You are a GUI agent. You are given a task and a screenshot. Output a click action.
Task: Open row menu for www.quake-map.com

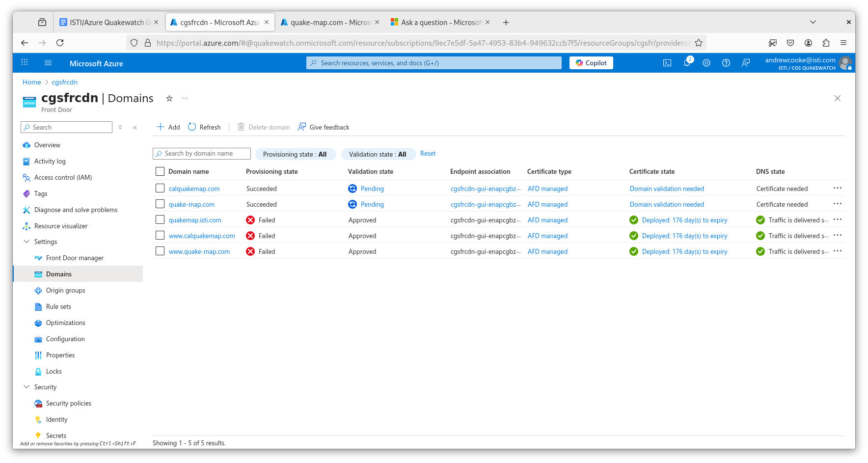pyautogui.click(x=838, y=251)
